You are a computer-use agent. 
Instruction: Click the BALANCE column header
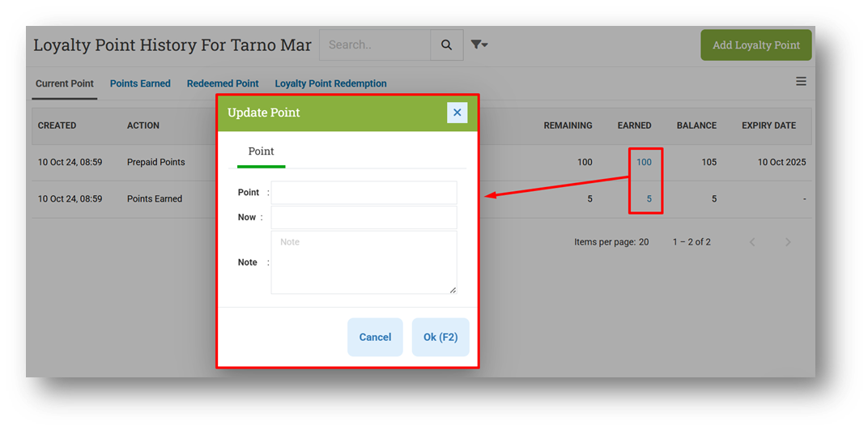coord(696,126)
